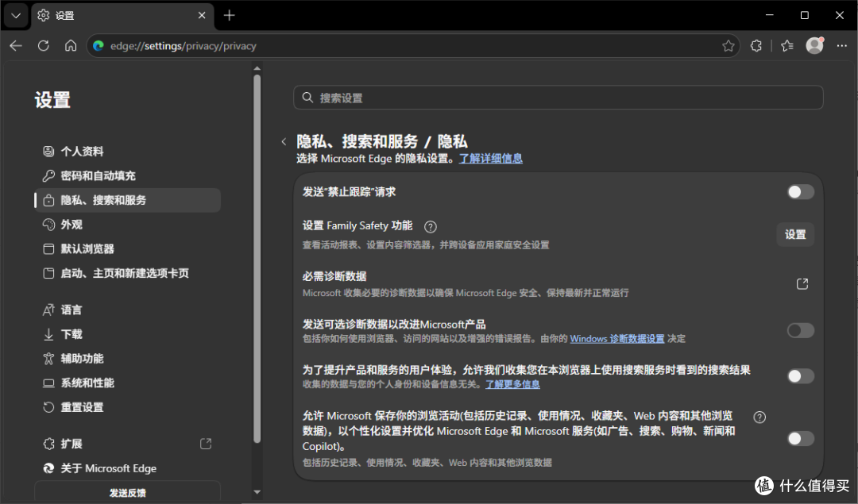Click the Edge logo beside 关于 Microsoft Edge
Image resolution: width=858 pixels, height=504 pixels.
(48, 468)
